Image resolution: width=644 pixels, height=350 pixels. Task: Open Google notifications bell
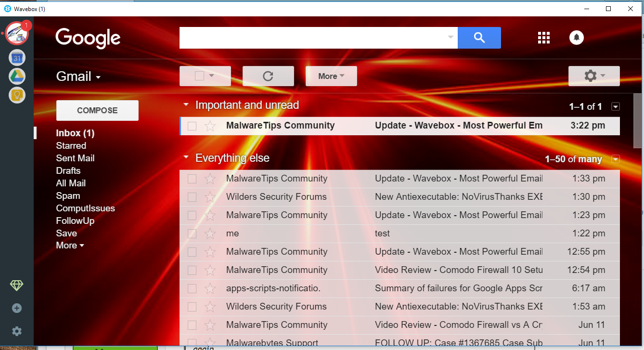point(577,38)
